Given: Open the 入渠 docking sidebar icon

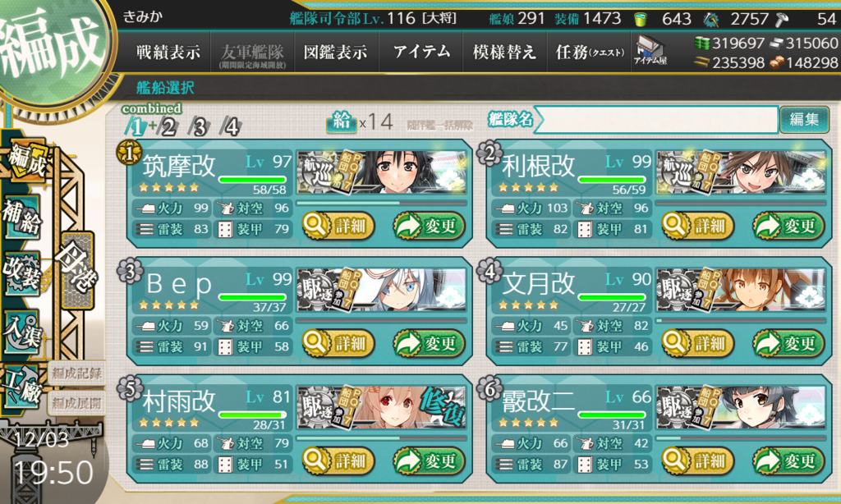Looking at the screenshot, I should click(x=22, y=331).
